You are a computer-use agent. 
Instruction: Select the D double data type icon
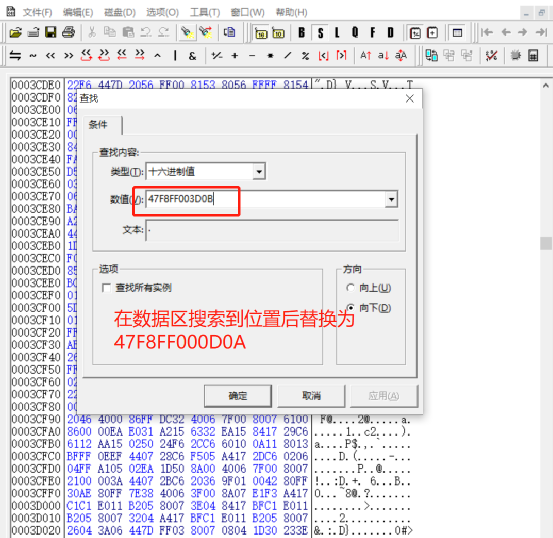390,33
